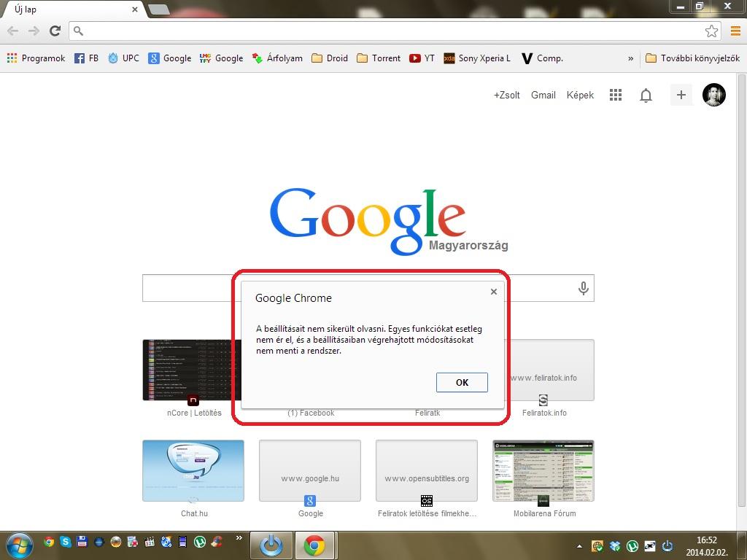The image size is (747, 560).
Task: Open the Comp. bookmark
Action: click(x=542, y=58)
